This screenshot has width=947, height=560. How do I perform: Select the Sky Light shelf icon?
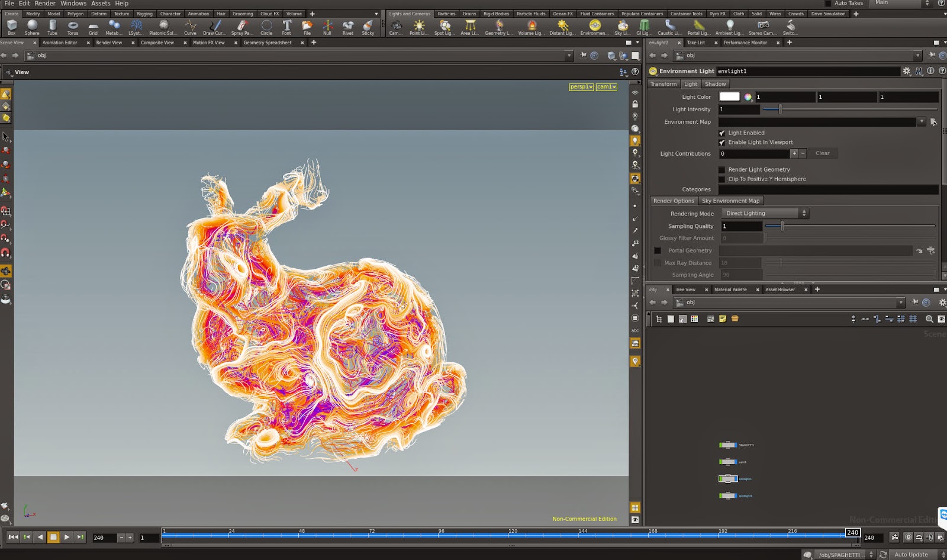pyautogui.click(x=622, y=26)
